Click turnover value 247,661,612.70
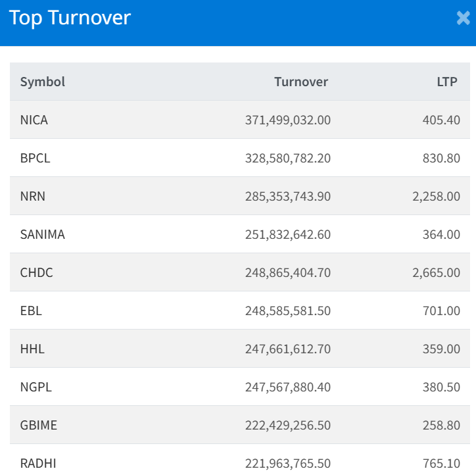476x473 pixels. (288, 349)
